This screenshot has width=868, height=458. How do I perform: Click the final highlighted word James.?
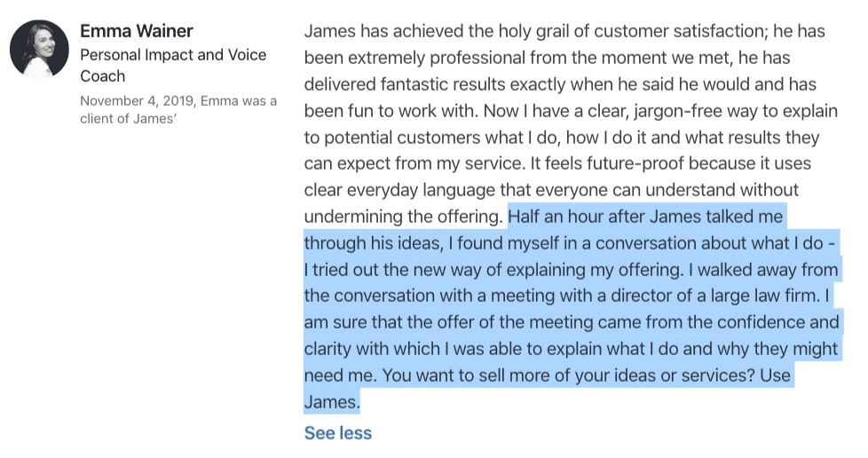(x=332, y=401)
